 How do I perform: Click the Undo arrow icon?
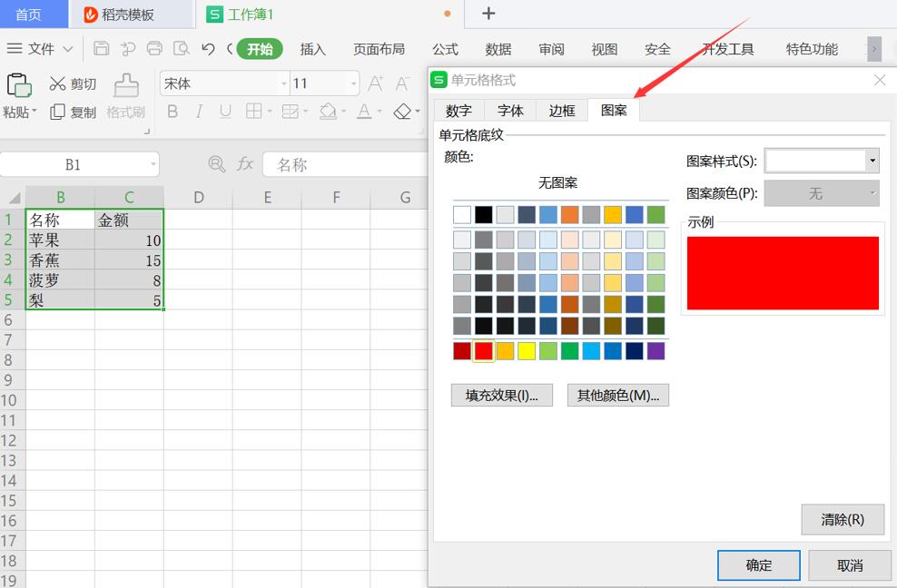tap(208, 49)
